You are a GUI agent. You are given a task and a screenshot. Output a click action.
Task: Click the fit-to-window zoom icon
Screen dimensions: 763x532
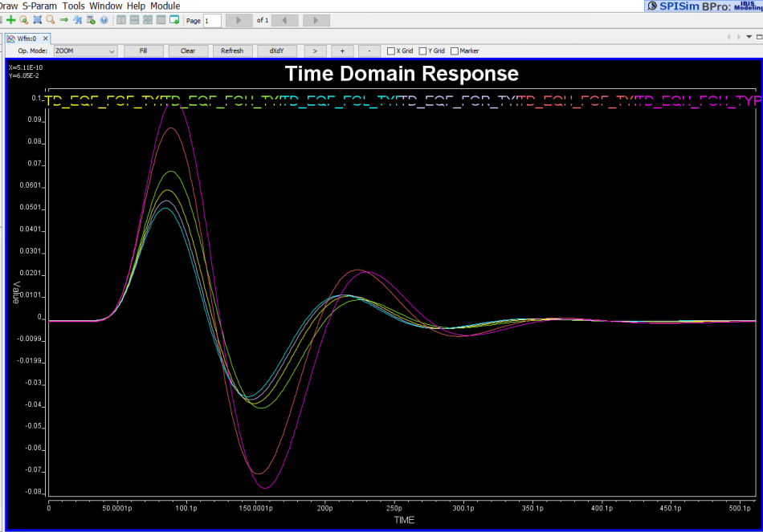pyautogui.click(x=37, y=20)
